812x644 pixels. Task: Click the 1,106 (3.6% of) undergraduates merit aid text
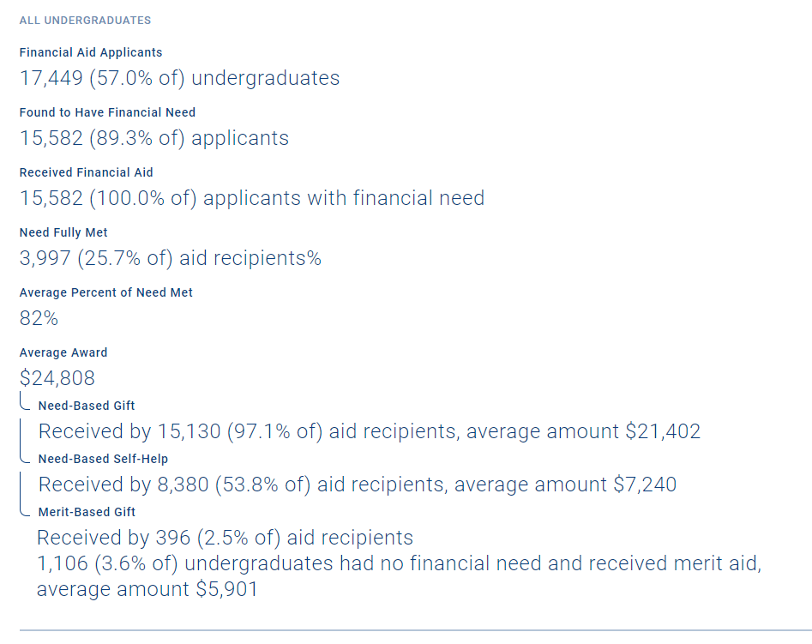399,564
